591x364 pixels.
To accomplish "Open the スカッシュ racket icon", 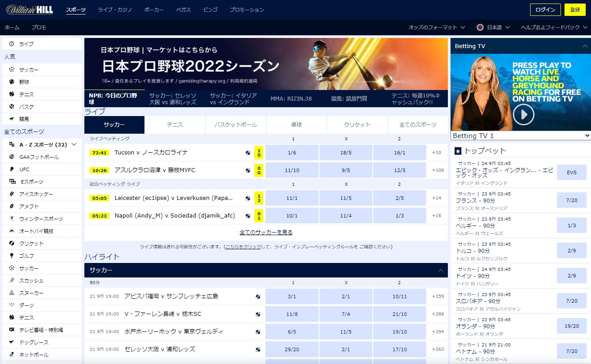I will [11, 281].
